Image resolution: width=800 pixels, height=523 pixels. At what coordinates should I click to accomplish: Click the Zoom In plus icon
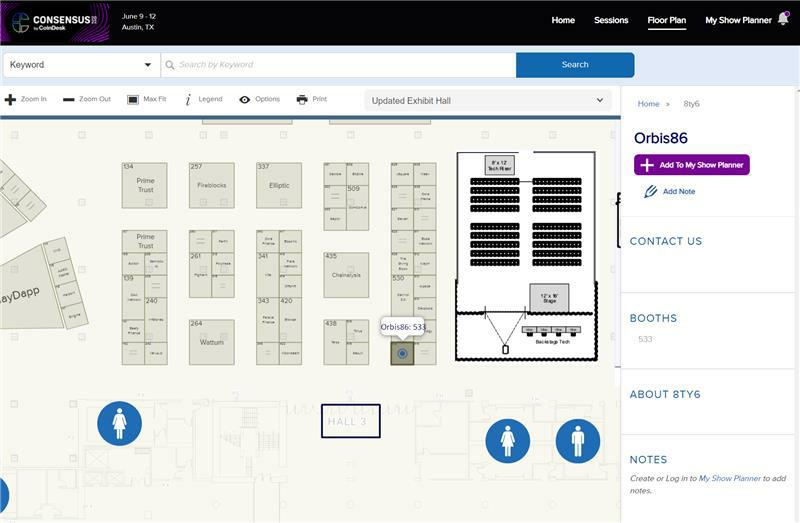coord(10,99)
